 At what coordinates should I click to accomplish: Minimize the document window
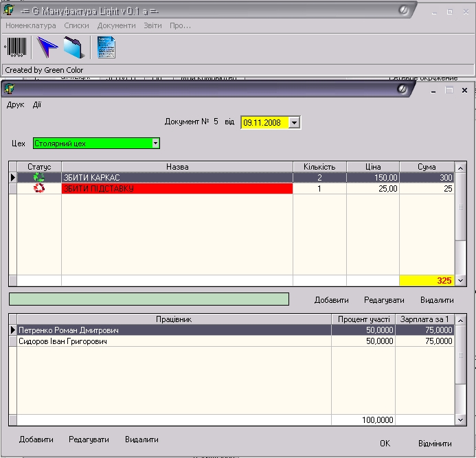tap(433, 91)
